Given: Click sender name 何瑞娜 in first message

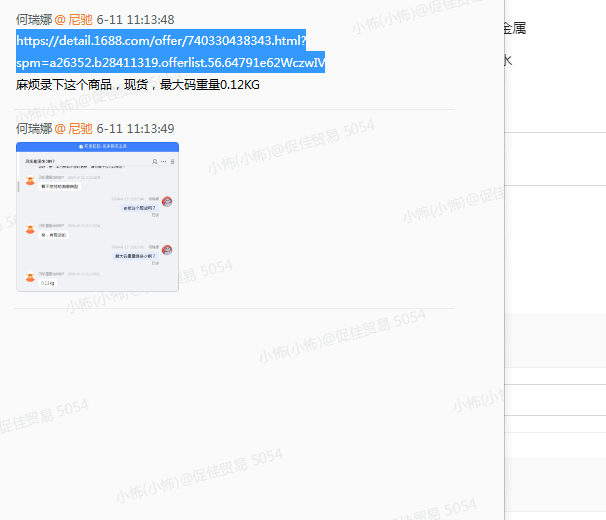Looking at the screenshot, I should coord(33,20).
